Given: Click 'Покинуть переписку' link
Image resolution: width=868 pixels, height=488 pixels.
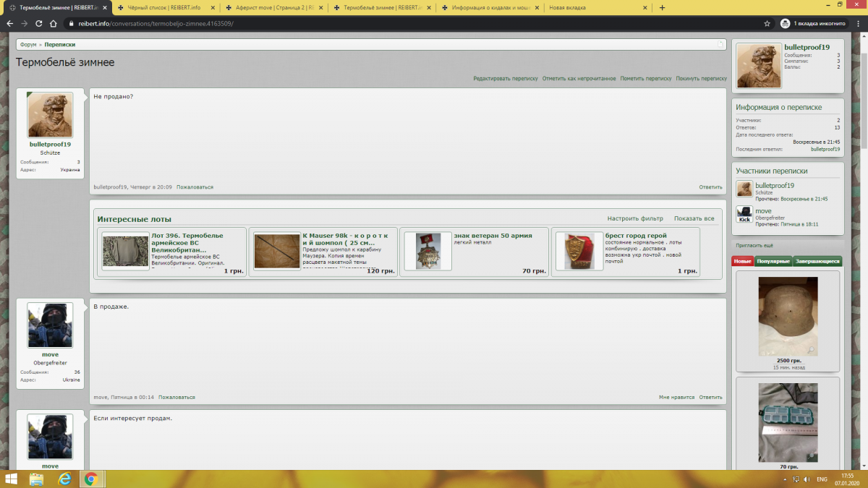Looking at the screenshot, I should point(702,78).
